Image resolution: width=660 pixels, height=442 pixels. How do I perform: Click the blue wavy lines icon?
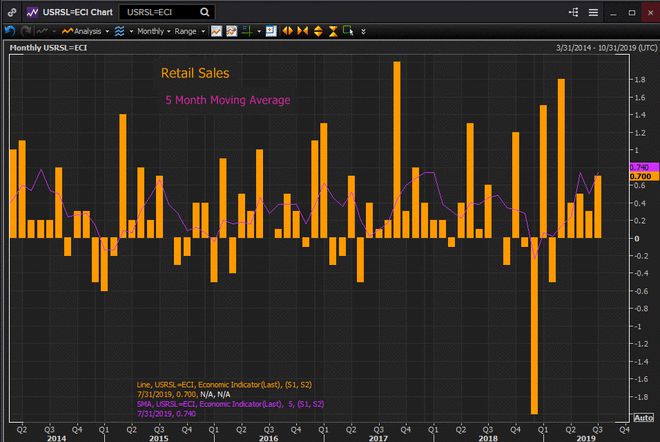tap(120, 31)
